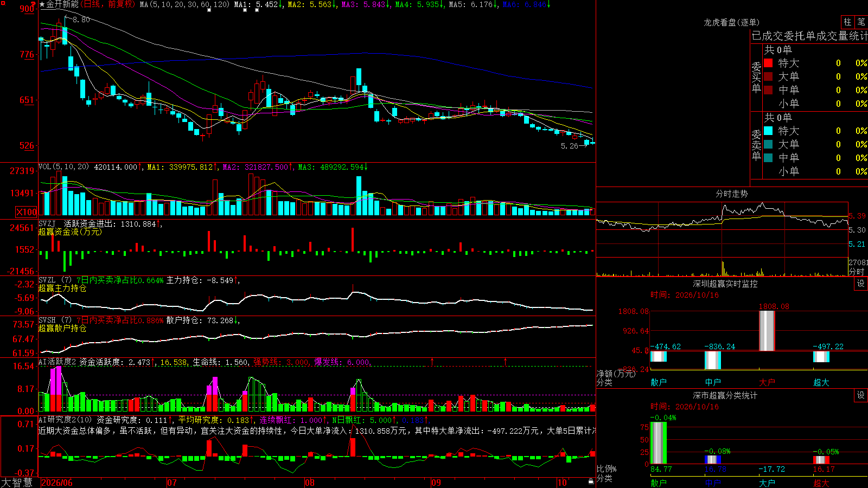Click the 分时走势 panel title
The width and height of the screenshot is (868, 488).
(x=731, y=194)
